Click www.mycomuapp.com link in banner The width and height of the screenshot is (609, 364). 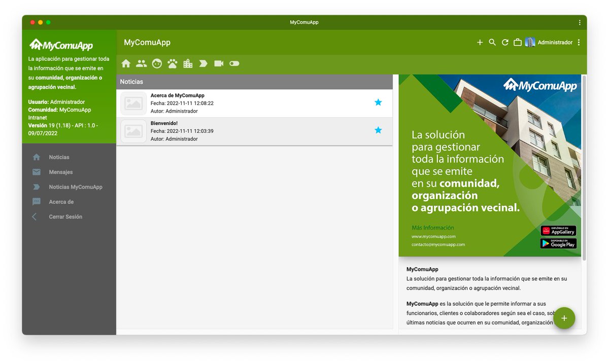tap(433, 236)
